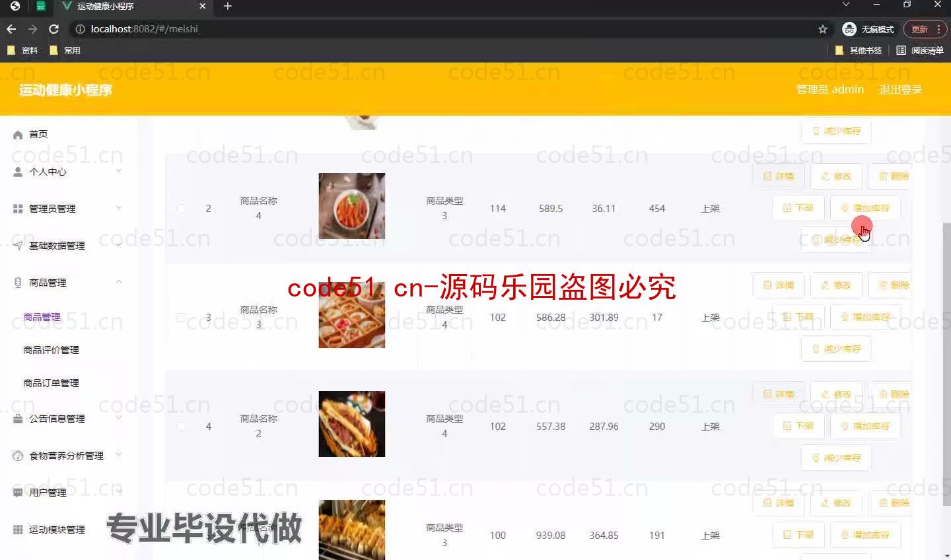Click the 管理员管理 grid icon

click(18, 209)
